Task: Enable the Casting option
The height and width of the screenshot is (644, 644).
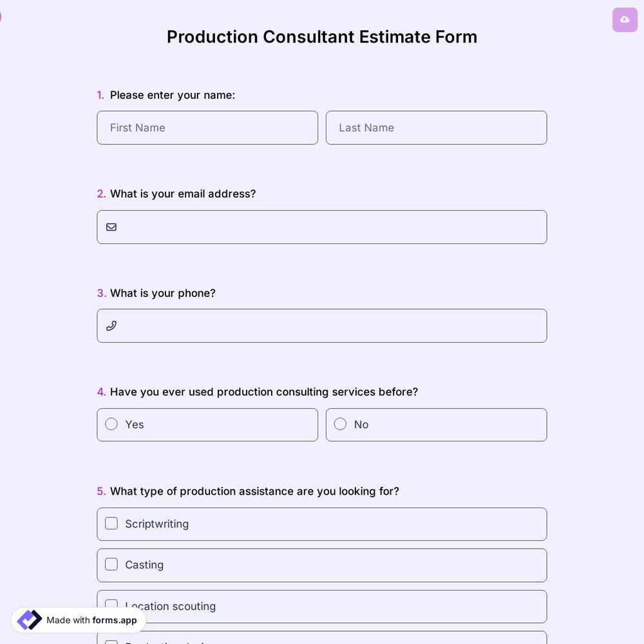Action: (x=111, y=563)
